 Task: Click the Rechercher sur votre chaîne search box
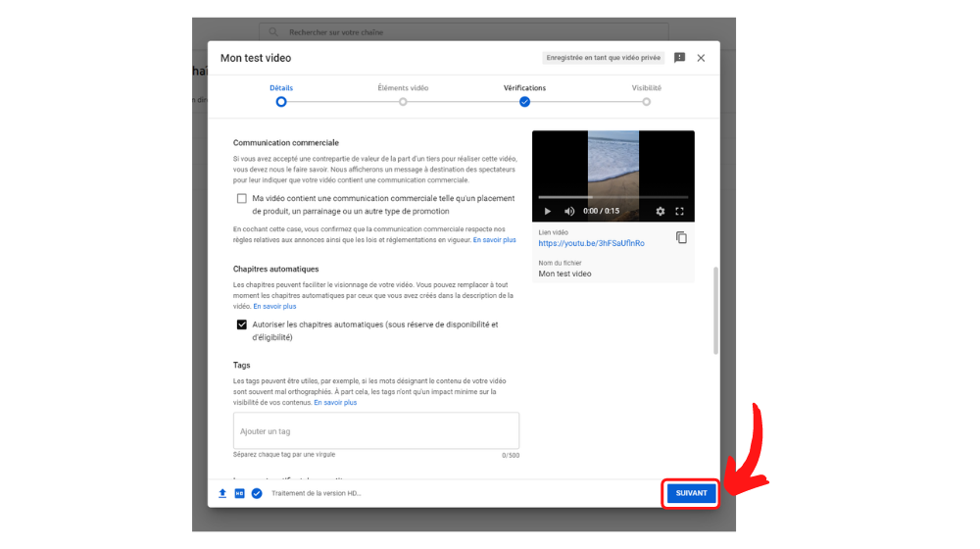coord(464,32)
